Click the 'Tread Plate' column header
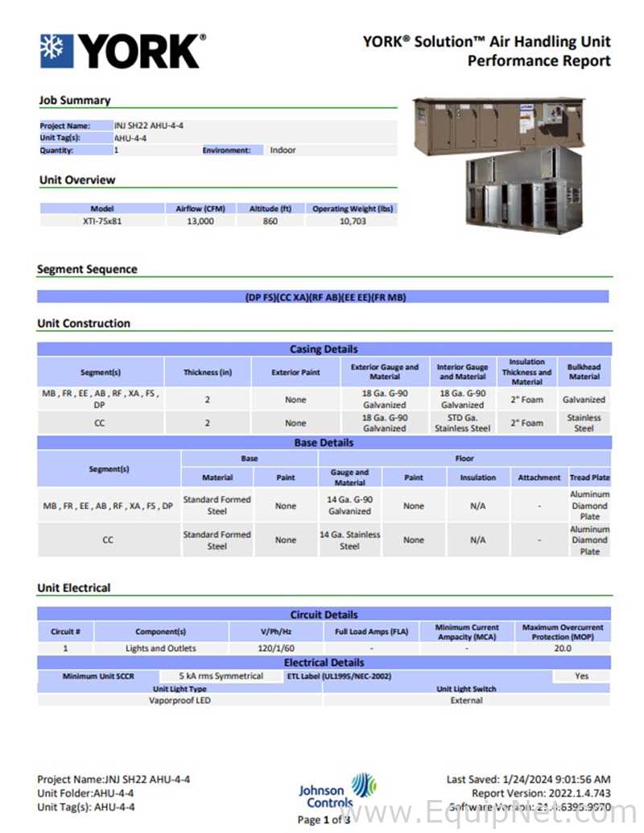The height and width of the screenshot is (833, 644). [x=590, y=478]
